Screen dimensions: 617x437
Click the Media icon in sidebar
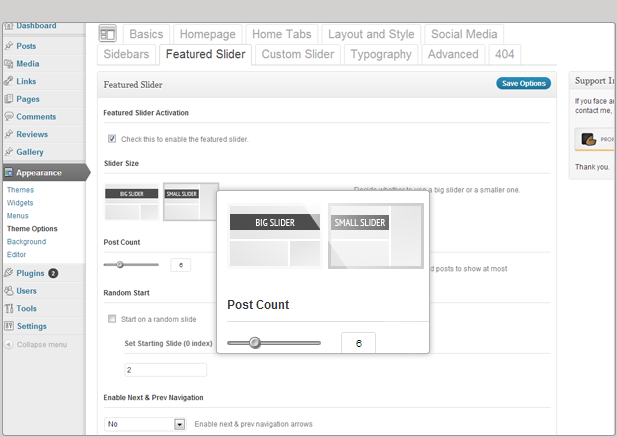point(9,64)
